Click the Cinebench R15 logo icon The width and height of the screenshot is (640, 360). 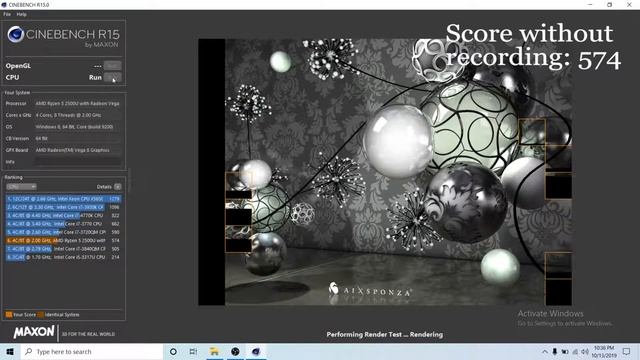coord(16,35)
